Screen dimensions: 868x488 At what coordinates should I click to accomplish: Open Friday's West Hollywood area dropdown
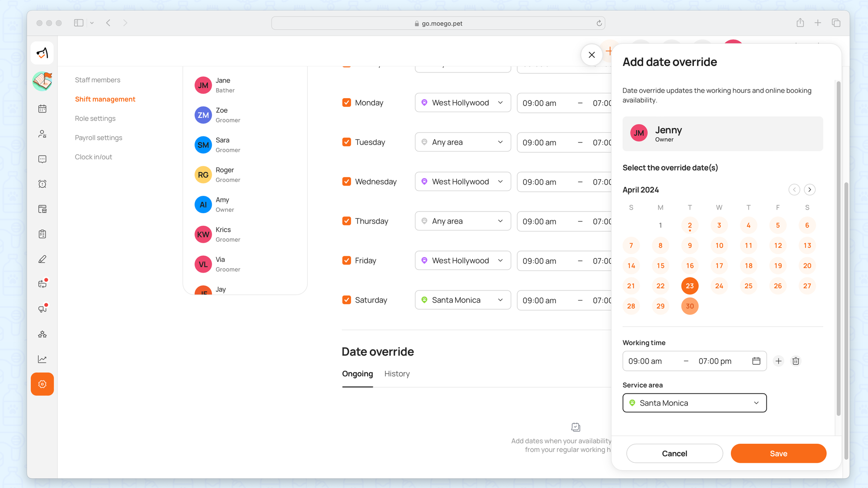click(x=463, y=260)
